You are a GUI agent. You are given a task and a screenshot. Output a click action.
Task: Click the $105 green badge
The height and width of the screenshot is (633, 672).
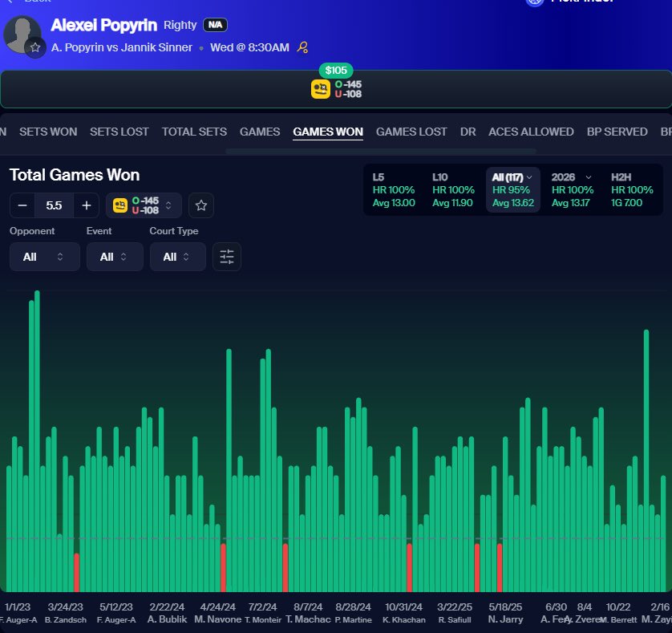point(336,71)
